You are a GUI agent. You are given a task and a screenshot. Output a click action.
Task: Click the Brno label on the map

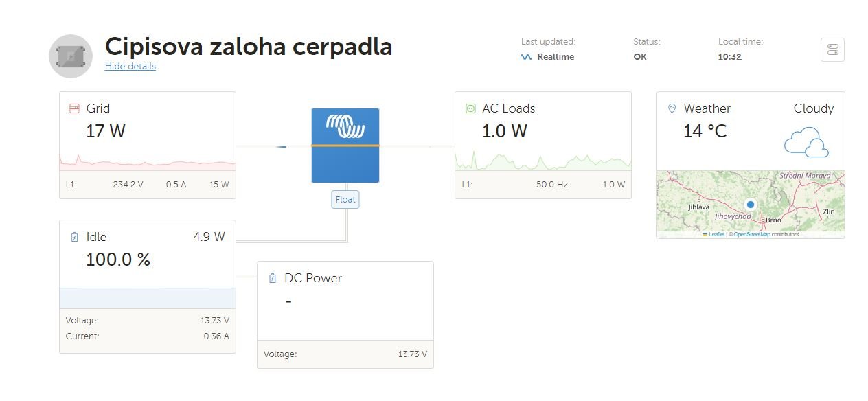[774, 220]
